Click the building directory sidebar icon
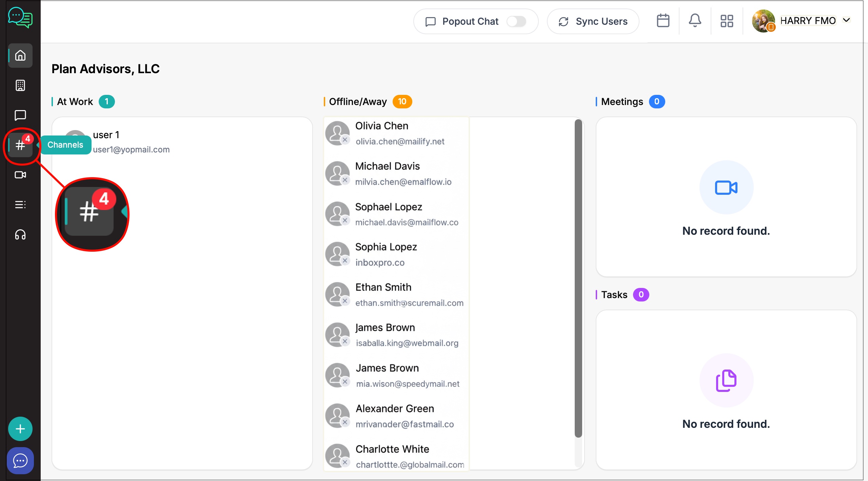This screenshot has width=868, height=481. point(20,85)
